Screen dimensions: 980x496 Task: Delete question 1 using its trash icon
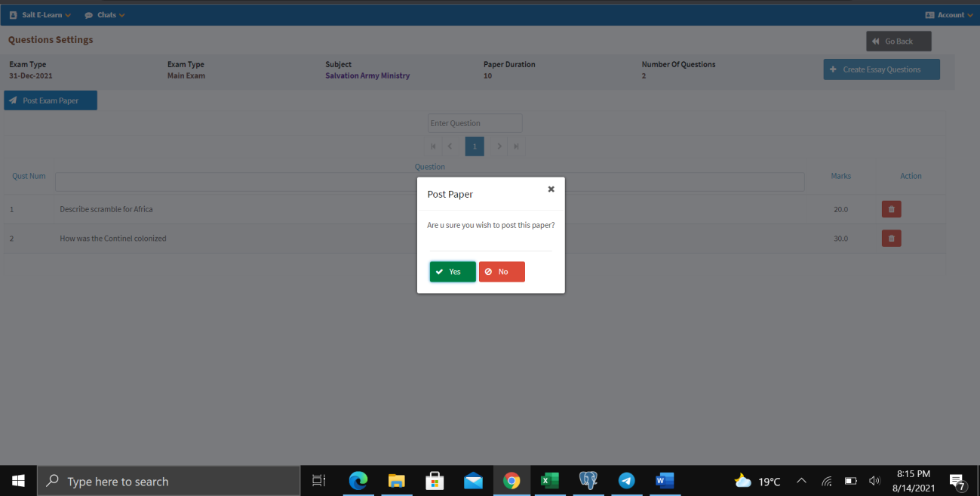[x=891, y=209]
